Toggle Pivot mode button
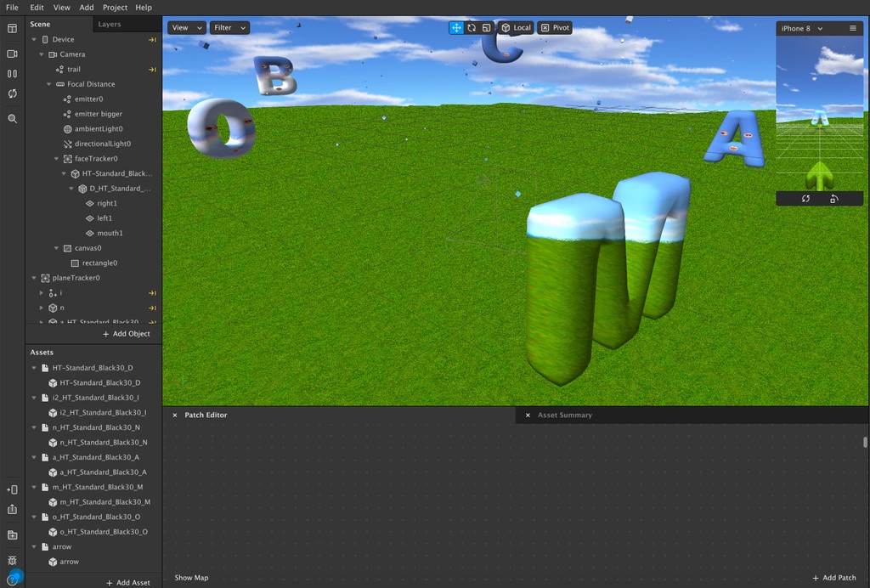The height and width of the screenshot is (588, 870). pyautogui.click(x=554, y=28)
